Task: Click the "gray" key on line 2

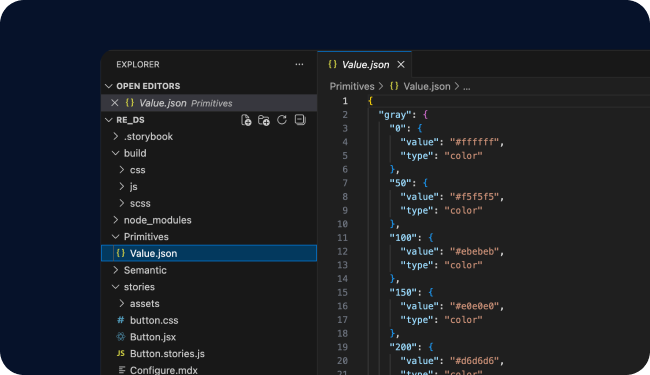Action: (x=394, y=114)
